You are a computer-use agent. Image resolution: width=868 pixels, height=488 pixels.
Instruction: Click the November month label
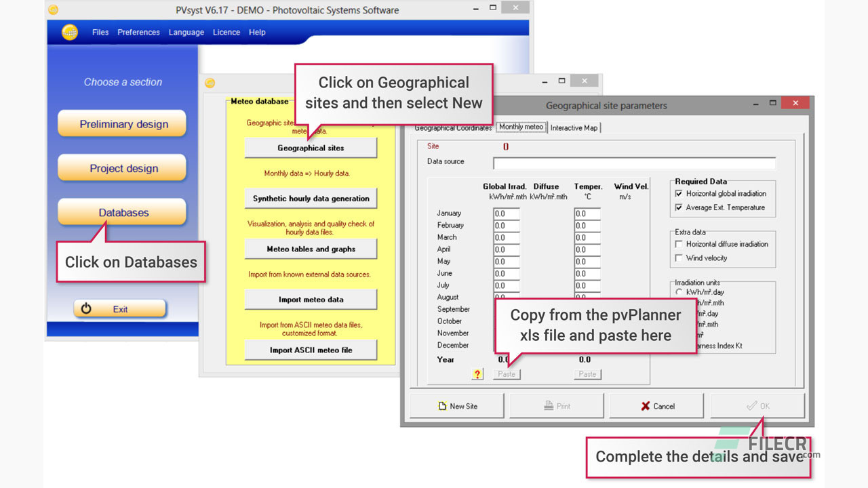453,333
